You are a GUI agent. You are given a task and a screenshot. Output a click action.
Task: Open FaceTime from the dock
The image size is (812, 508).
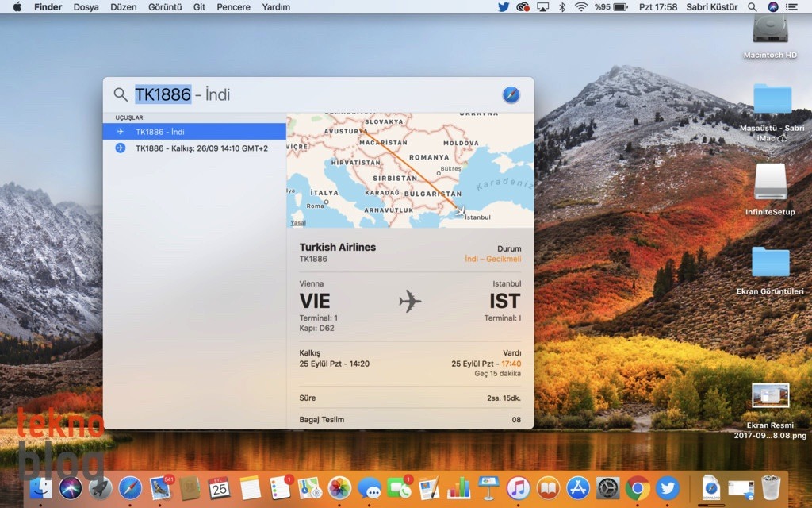[400, 488]
